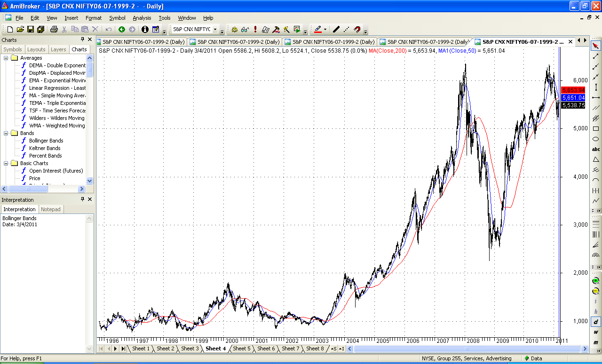Image resolution: width=602 pixels, height=364 pixels.
Task: Toggle the red magnet snap icon
Action: [357, 29]
